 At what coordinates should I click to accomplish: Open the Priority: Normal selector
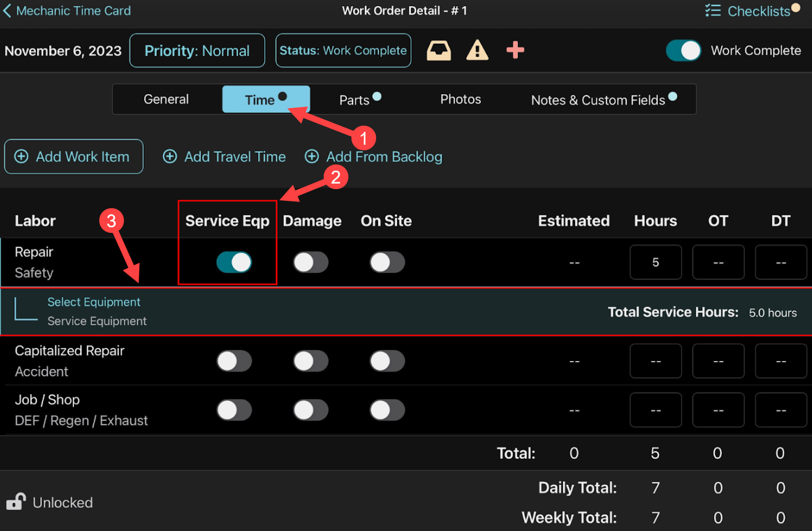click(x=197, y=51)
